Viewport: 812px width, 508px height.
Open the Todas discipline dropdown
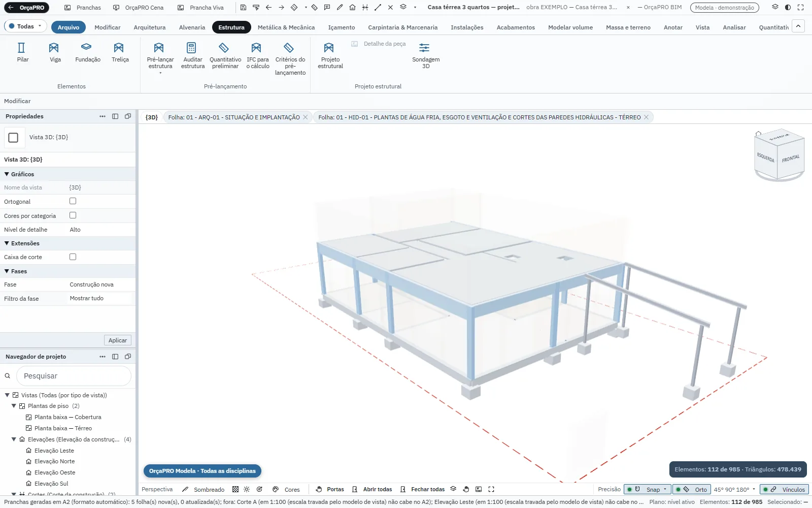[x=25, y=26]
